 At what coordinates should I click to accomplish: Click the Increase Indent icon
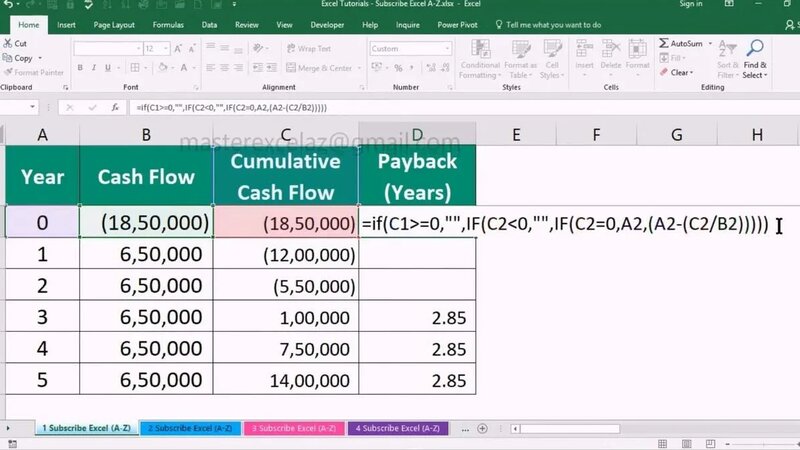click(x=271, y=67)
